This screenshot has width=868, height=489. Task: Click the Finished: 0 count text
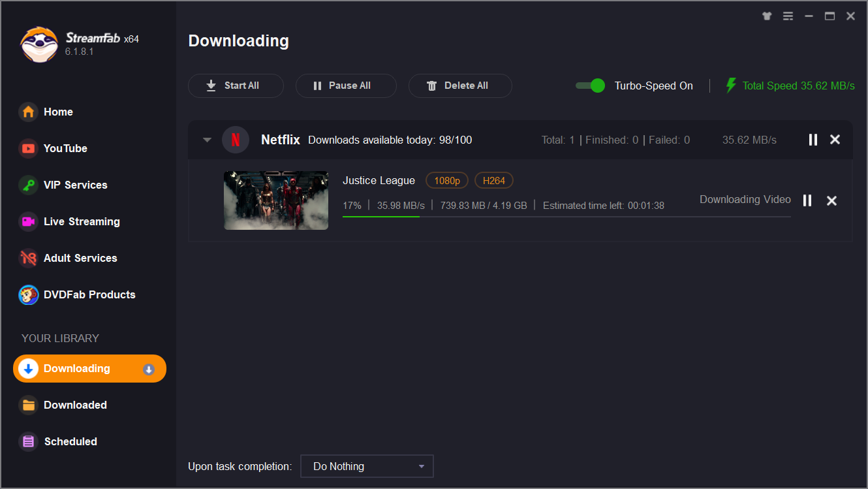[612, 140]
